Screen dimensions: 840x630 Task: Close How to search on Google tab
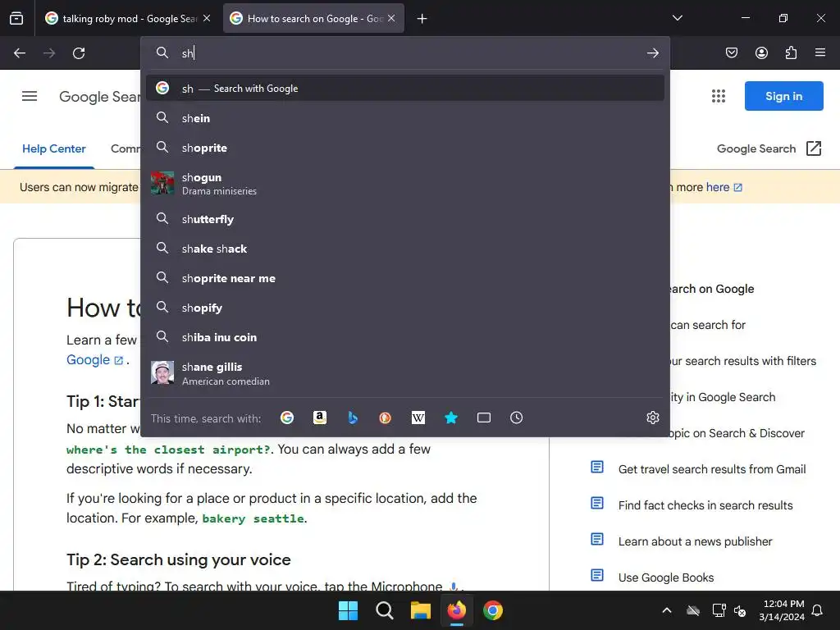click(x=391, y=18)
